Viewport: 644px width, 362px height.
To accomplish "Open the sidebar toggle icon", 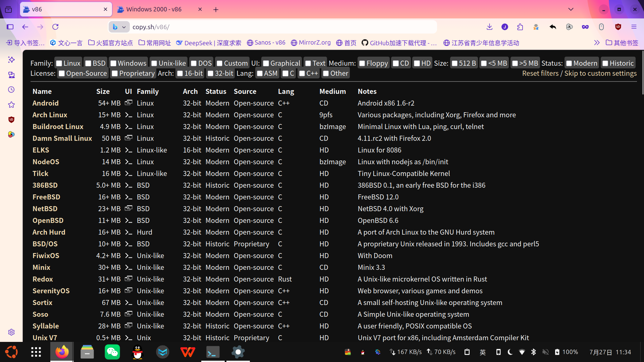I will click(x=10, y=27).
